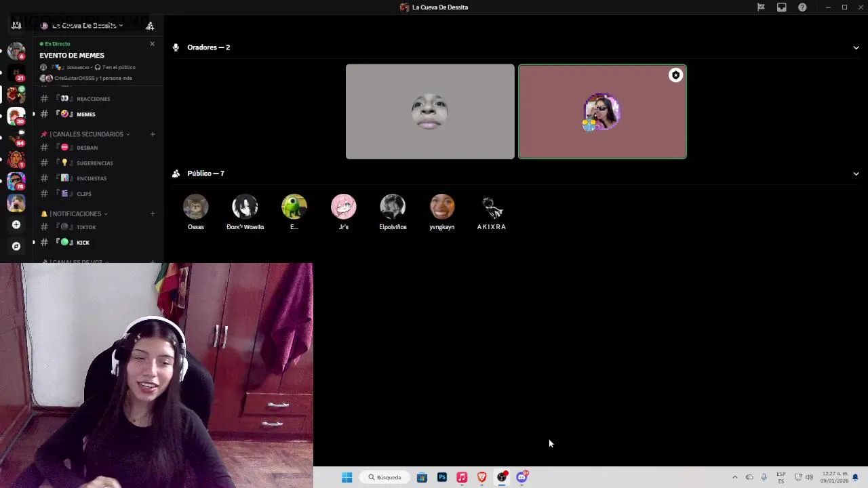Collapse the Público section chevron
The height and width of the screenshot is (488, 868).
click(x=856, y=174)
